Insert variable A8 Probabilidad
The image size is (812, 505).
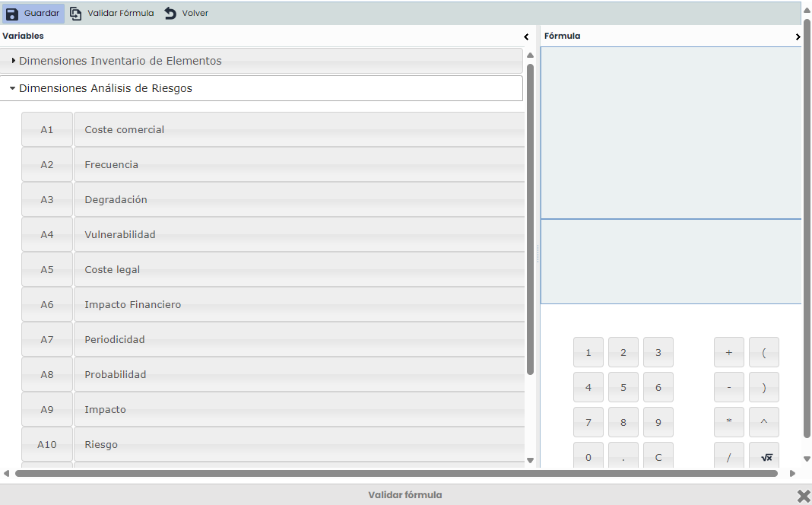(x=47, y=375)
